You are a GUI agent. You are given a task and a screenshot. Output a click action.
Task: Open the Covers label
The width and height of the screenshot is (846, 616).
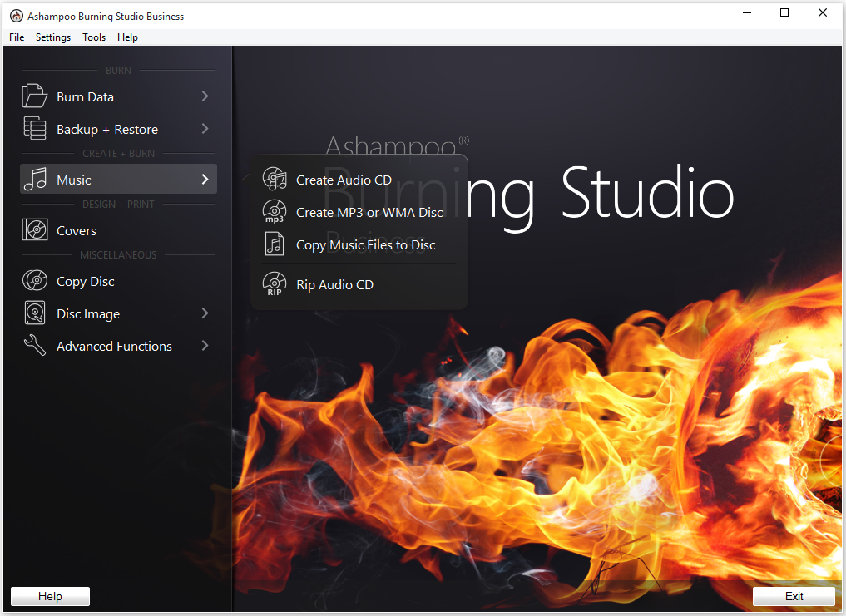[x=77, y=230]
